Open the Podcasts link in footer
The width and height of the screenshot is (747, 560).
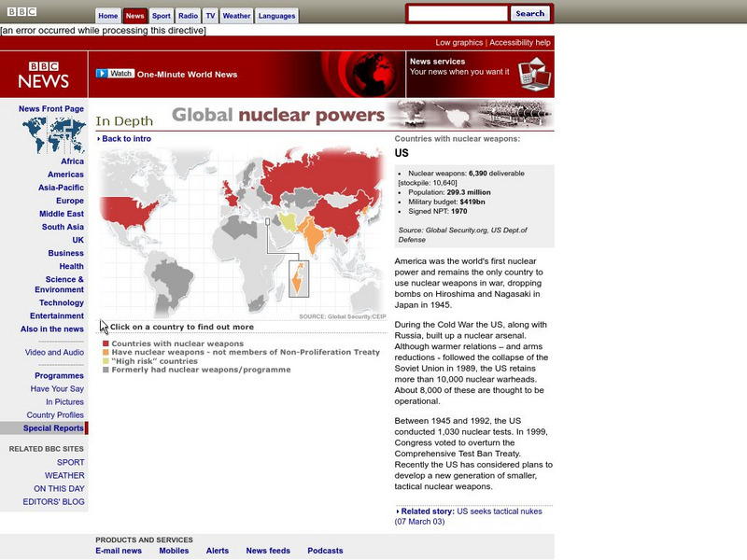pos(325,551)
